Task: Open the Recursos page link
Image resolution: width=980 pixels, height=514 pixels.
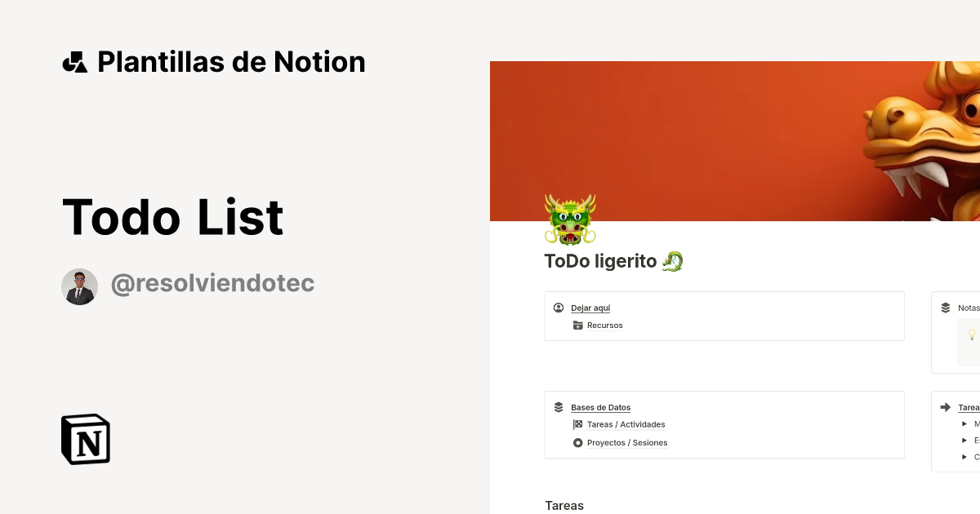Action: [604, 325]
